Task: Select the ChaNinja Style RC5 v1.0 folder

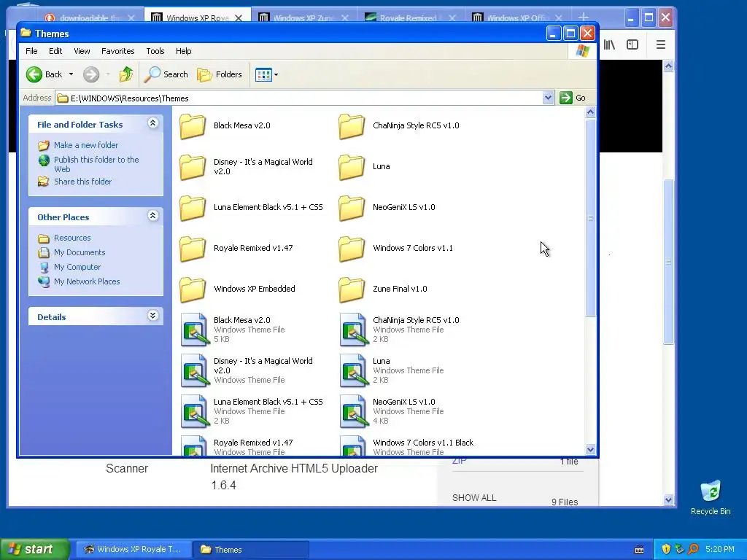Action: (399, 125)
